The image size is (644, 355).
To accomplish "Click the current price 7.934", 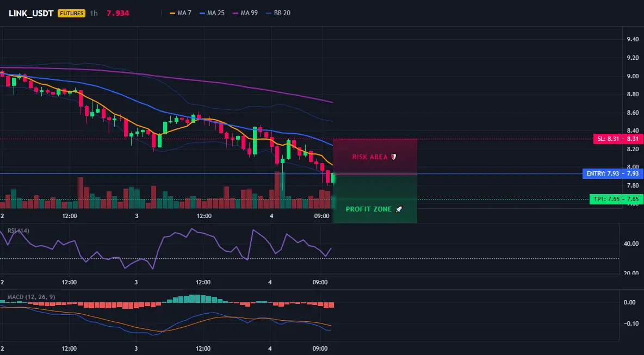I will coord(118,13).
